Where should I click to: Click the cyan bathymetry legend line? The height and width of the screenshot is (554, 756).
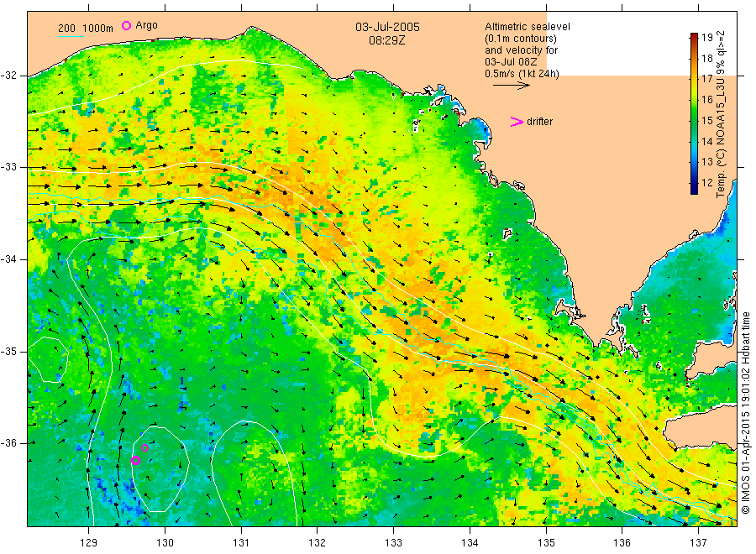pos(71,35)
